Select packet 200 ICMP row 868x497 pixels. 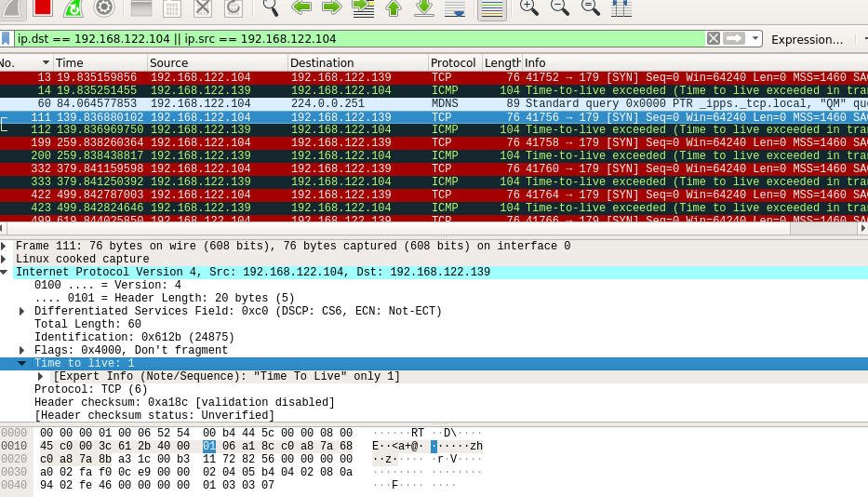434,155
